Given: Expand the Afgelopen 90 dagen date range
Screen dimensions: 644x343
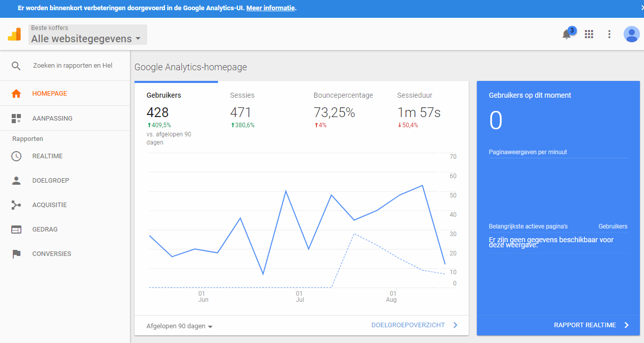Looking at the screenshot, I should click(179, 326).
